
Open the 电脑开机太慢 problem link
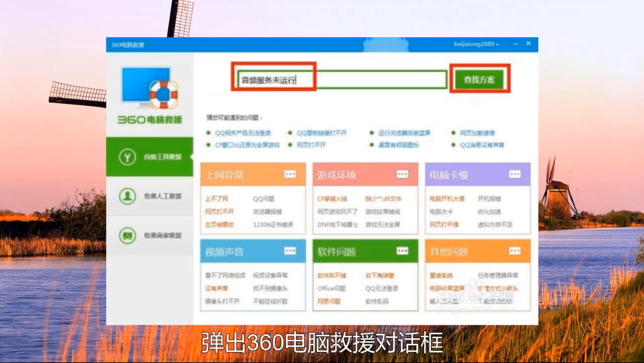tap(446, 199)
